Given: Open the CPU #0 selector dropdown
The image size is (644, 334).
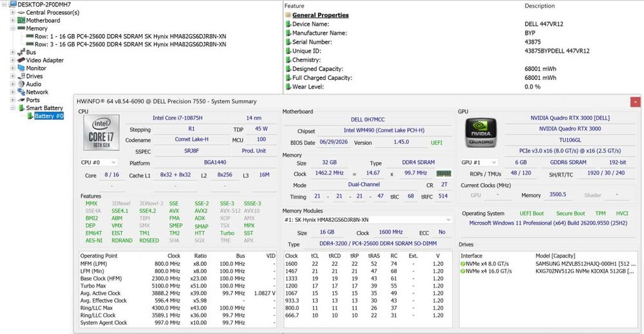Looking at the screenshot, I should coord(99,162).
